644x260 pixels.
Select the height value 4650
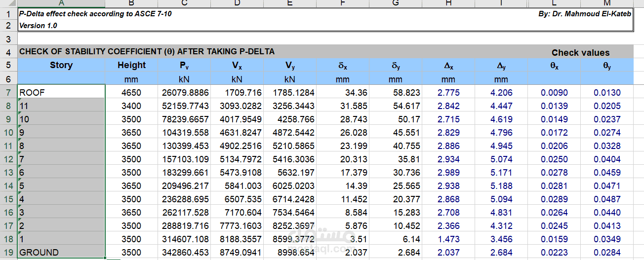point(131,92)
